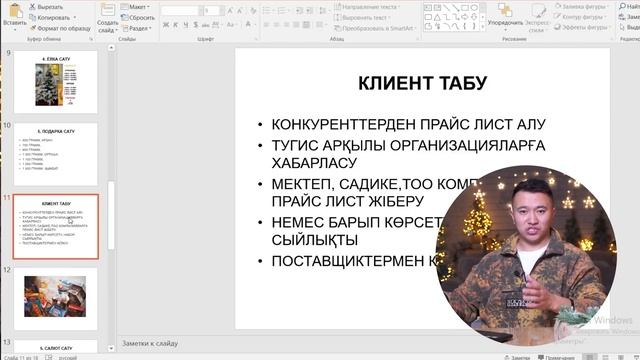Select the triangle shape in gallery
The image size is (640, 360).
pyautogui.click(x=437, y=17)
